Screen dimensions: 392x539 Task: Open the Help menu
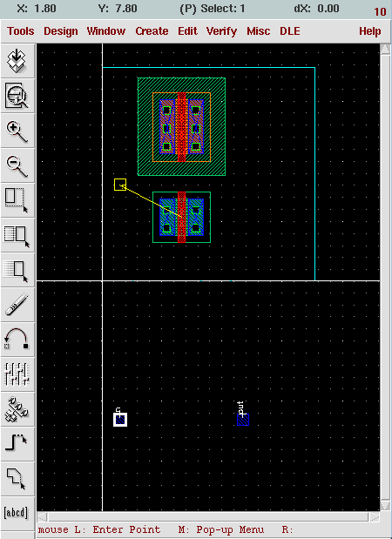(x=370, y=31)
